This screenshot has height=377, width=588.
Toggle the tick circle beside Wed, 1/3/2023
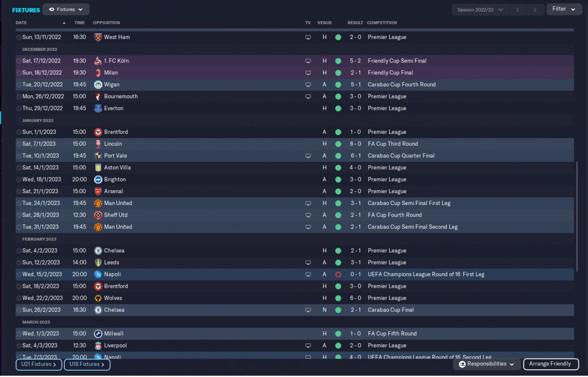tap(18, 334)
